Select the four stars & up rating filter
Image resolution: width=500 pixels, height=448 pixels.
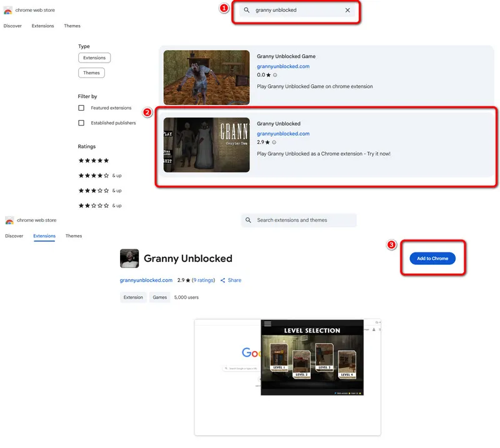(99, 176)
